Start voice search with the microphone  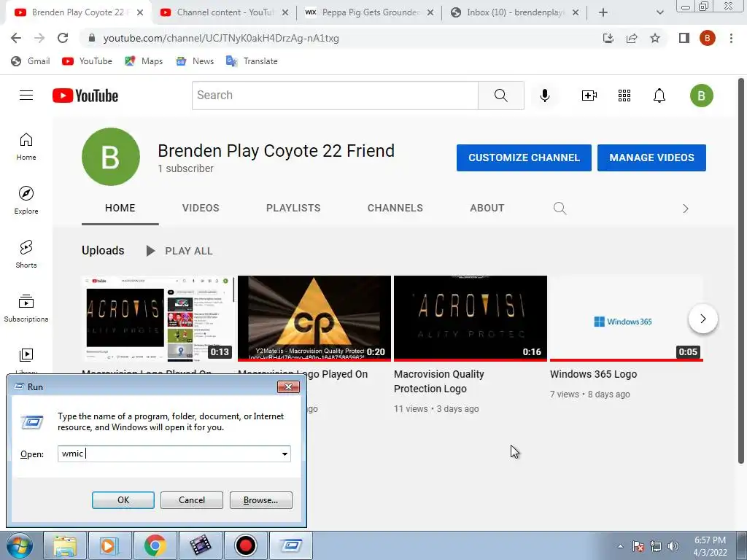pyautogui.click(x=544, y=96)
